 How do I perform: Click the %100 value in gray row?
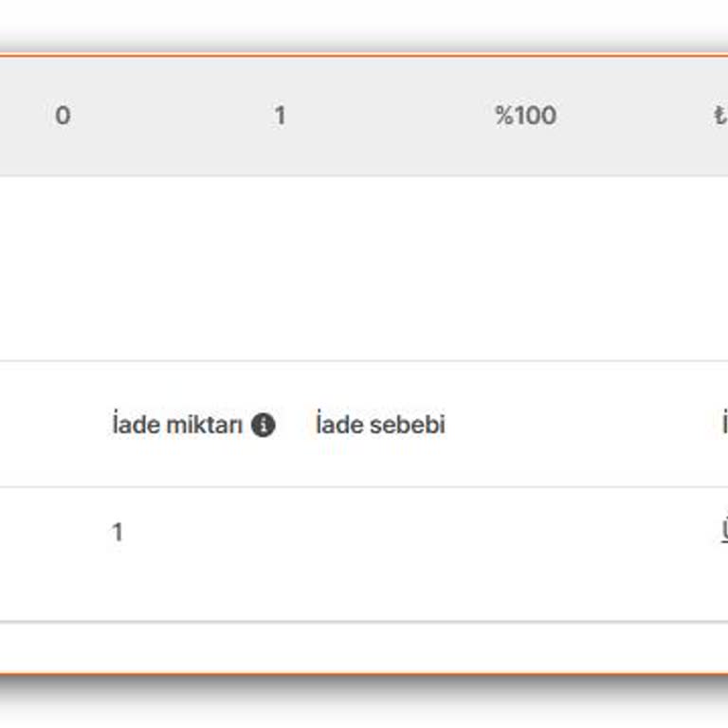pyautogui.click(x=525, y=115)
